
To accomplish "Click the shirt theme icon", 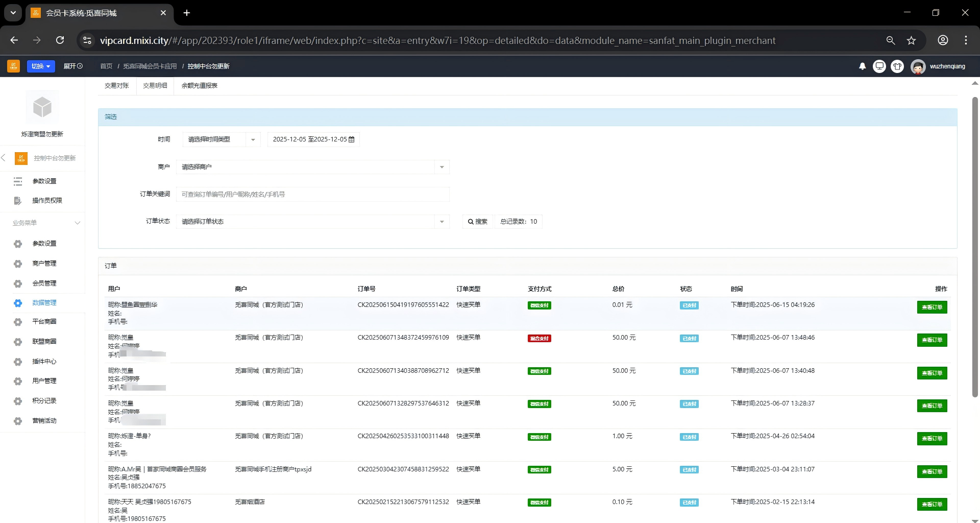I will pos(897,66).
